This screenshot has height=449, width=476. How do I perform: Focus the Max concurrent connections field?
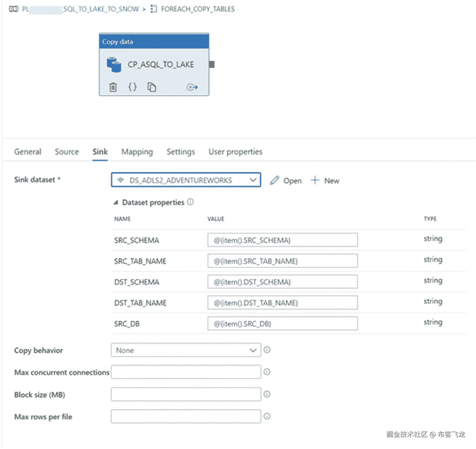(186, 372)
